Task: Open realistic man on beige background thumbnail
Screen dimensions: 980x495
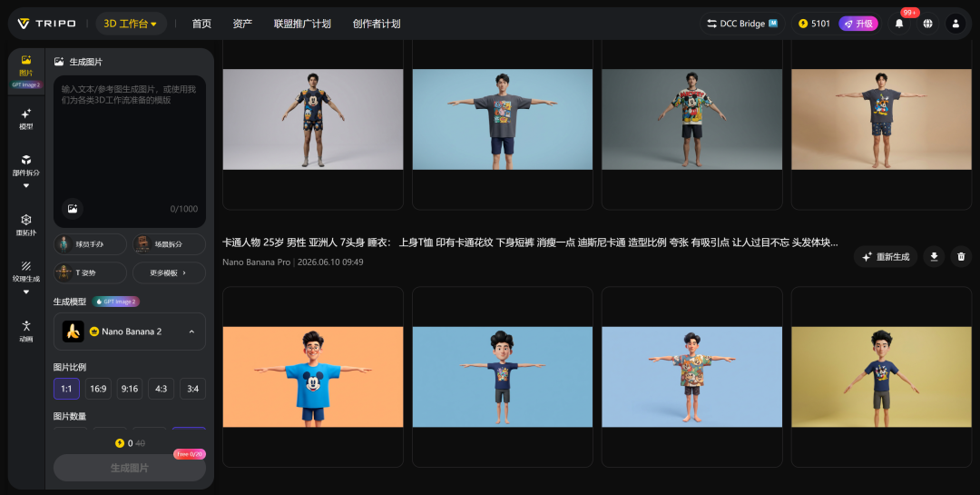Action: coord(881,119)
